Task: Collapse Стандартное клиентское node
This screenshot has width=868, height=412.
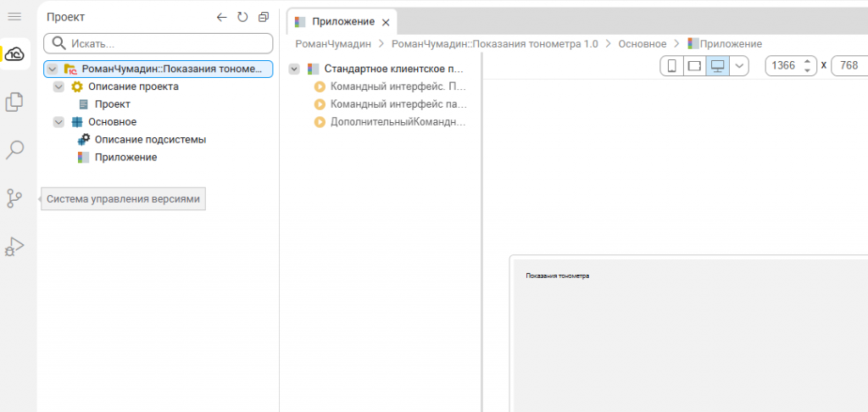Action: pyautogui.click(x=295, y=70)
